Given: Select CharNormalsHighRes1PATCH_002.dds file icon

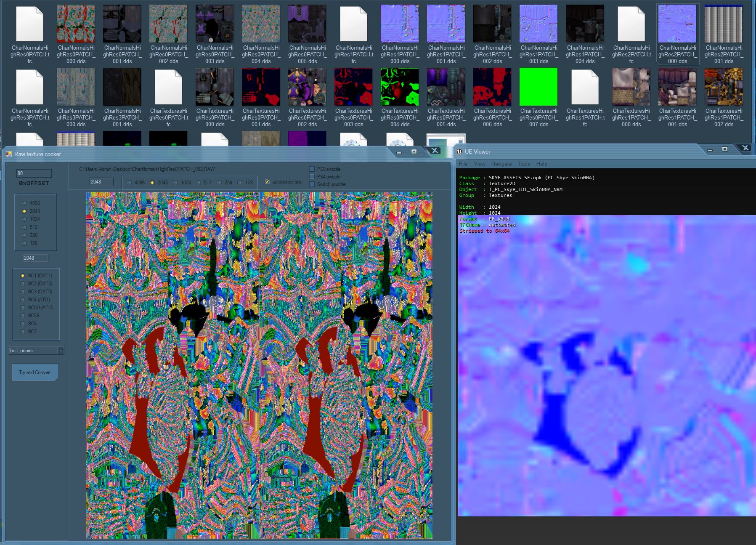Looking at the screenshot, I should [492, 24].
